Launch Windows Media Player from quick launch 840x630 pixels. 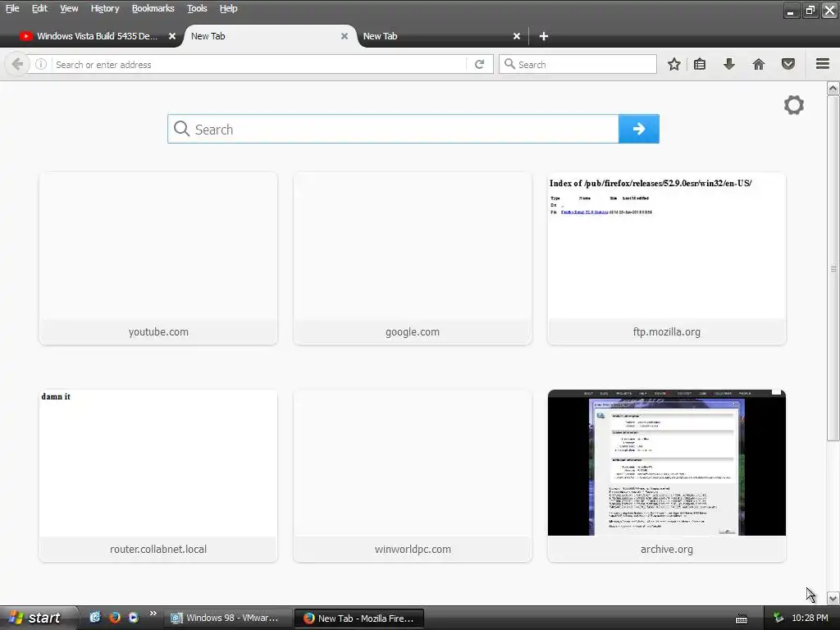[x=134, y=617]
